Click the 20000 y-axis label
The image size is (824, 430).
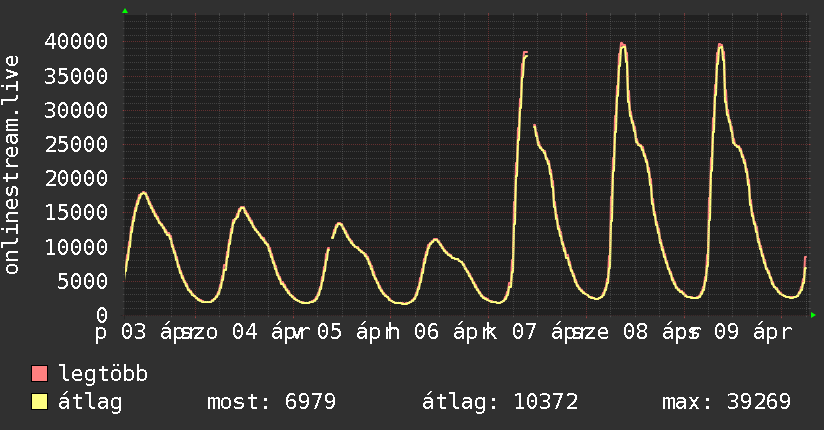click(76, 179)
